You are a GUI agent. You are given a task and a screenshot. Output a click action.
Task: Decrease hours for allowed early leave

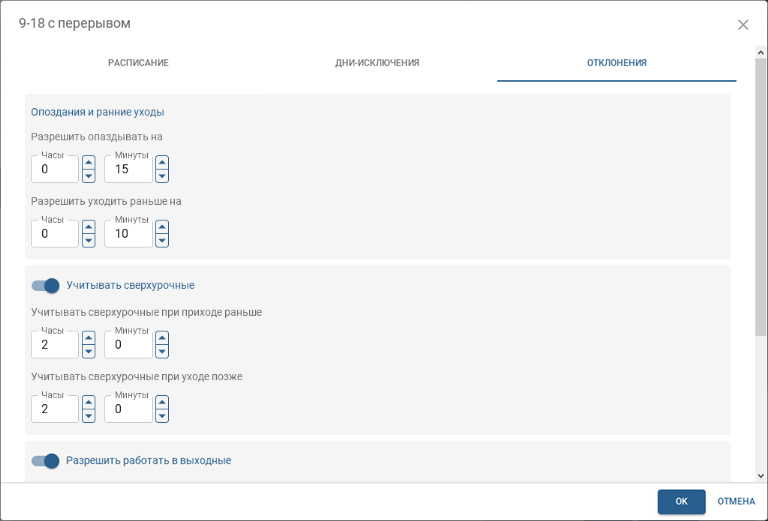pos(88,240)
